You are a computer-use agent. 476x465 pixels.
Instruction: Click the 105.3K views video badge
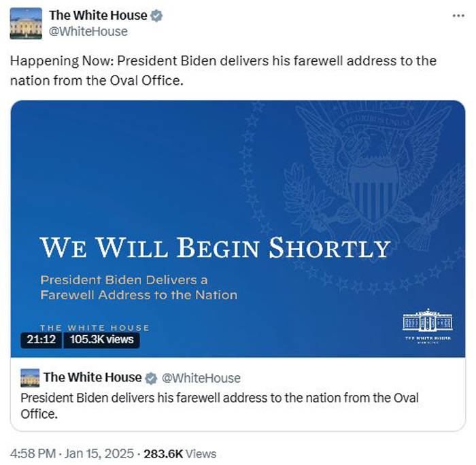(102, 339)
